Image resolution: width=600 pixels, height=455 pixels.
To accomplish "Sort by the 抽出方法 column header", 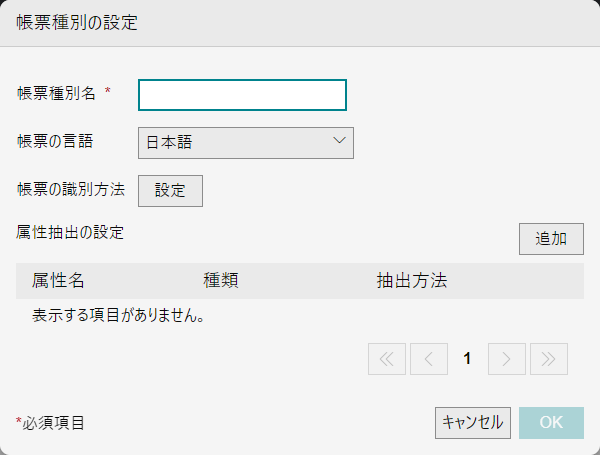I will coord(412,281).
